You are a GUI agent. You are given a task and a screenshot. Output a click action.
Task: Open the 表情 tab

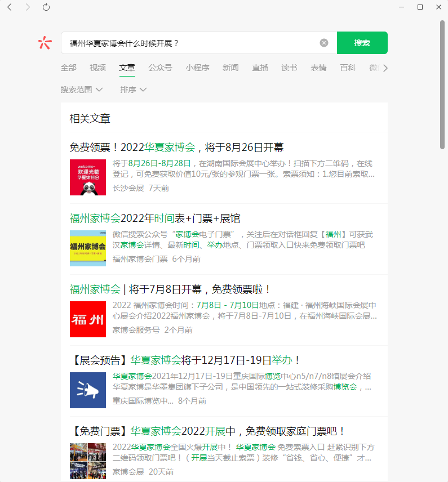(x=318, y=68)
